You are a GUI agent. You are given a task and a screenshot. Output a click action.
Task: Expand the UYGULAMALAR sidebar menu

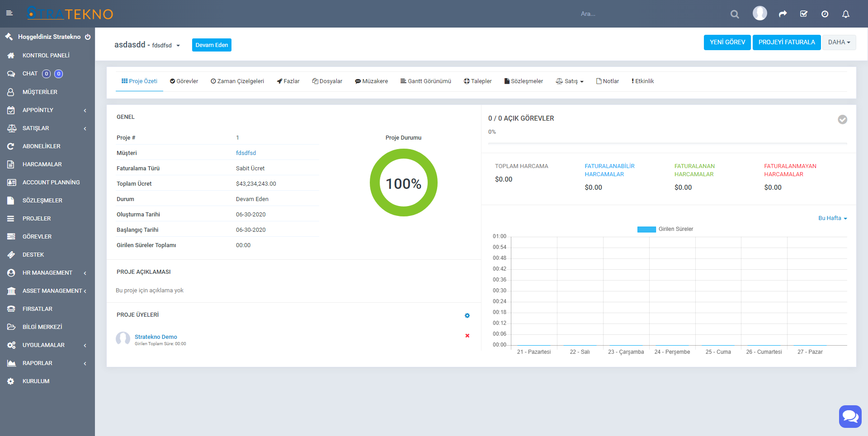(x=47, y=345)
